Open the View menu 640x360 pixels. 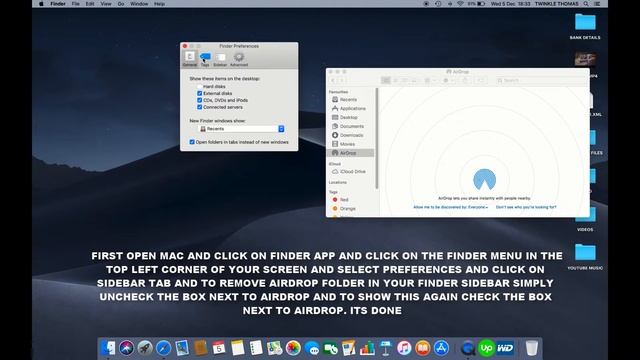coord(106,4)
